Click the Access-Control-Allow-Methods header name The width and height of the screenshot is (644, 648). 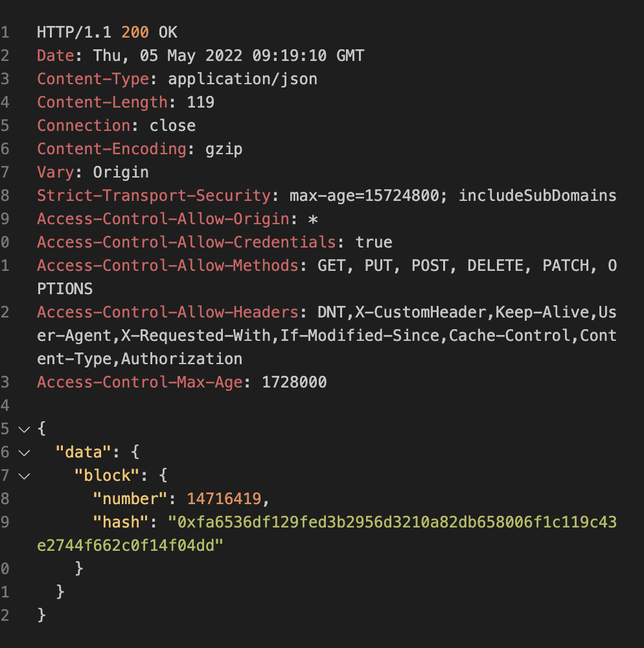pos(168,266)
